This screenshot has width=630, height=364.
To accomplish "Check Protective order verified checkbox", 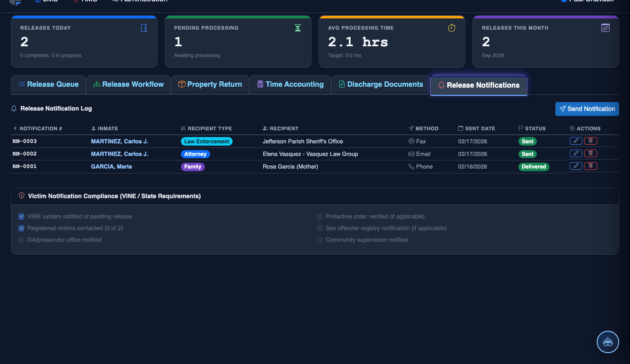I will [x=320, y=217].
